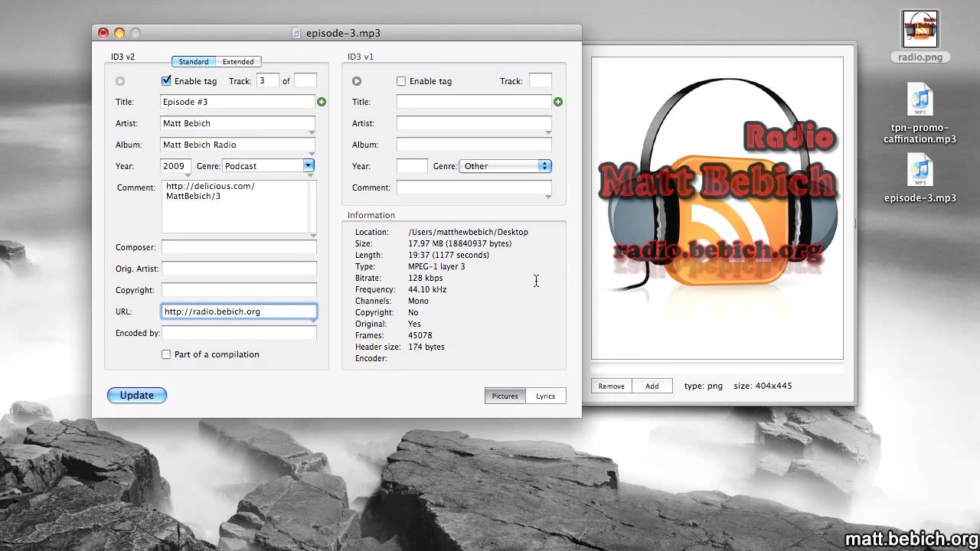The width and height of the screenshot is (980, 551).
Task: Click the Matt Bebich Radio cover artwork
Action: (717, 207)
